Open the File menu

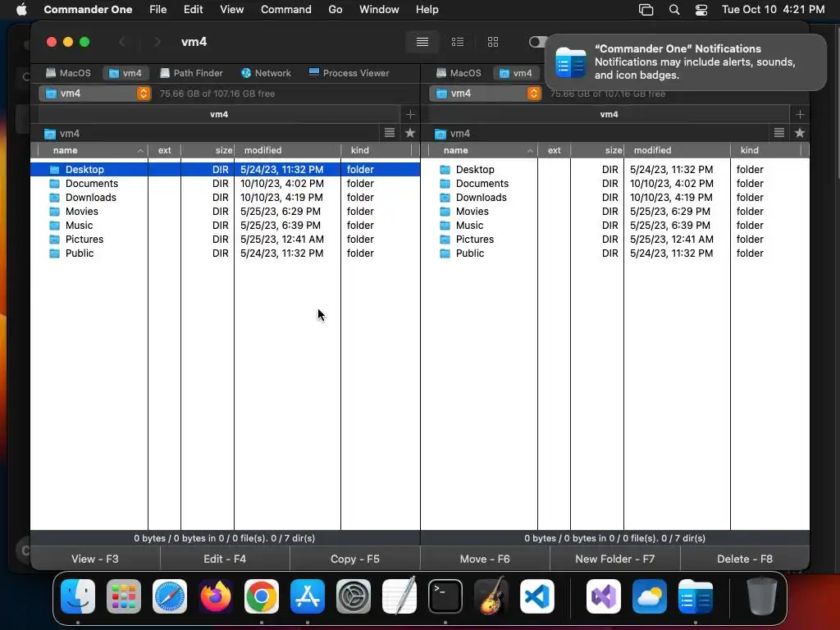coord(158,9)
